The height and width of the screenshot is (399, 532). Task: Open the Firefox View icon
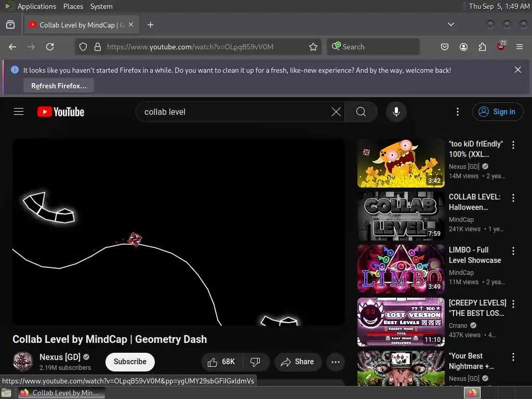click(x=10, y=25)
